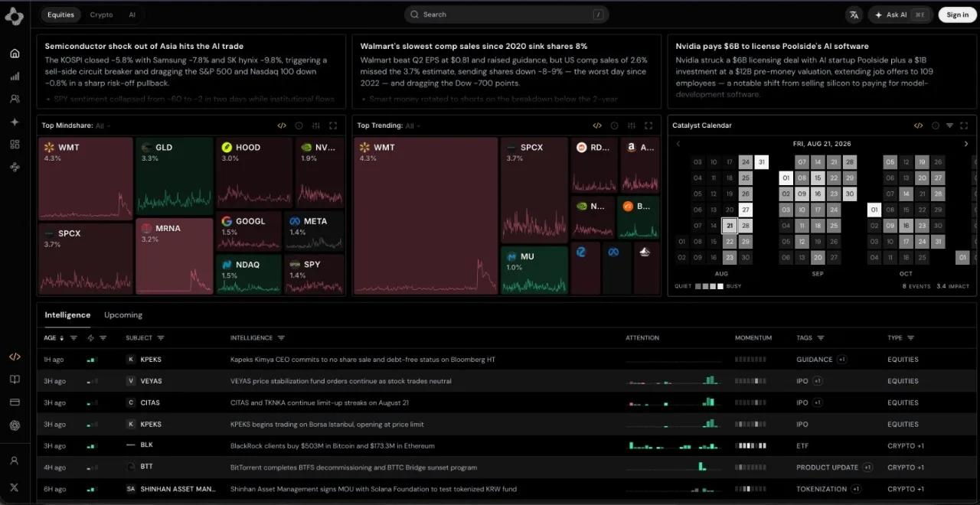Image resolution: width=980 pixels, height=505 pixels.
Task: Click Top Mindshare embed code icon
Action: [x=282, y=125]
